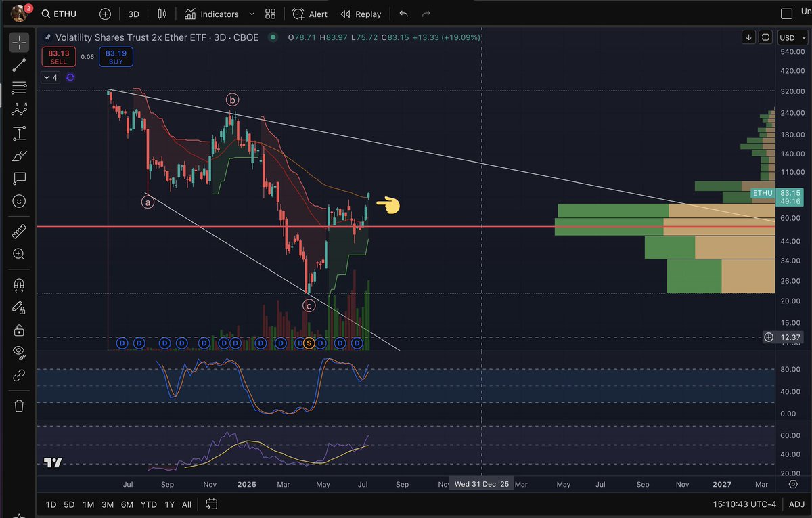Redo the last chart action
This screenshot has width=812, height=518.
pos(426,14)
